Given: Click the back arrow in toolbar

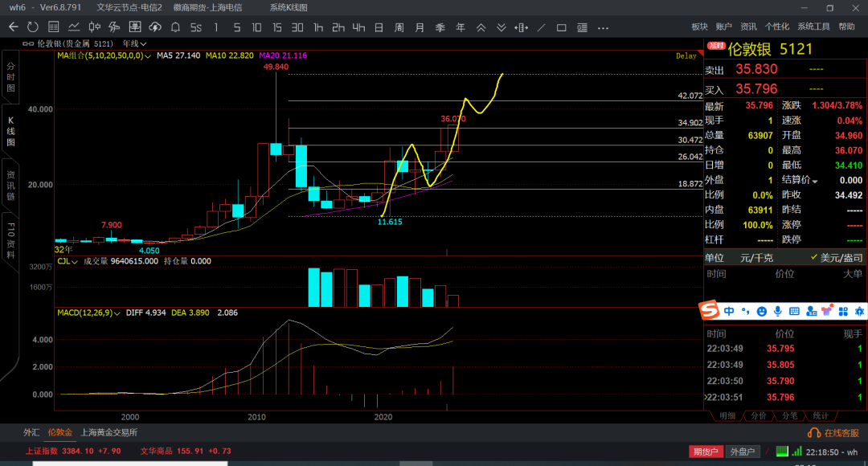Looking at the screenshot, I should [14, 27].
